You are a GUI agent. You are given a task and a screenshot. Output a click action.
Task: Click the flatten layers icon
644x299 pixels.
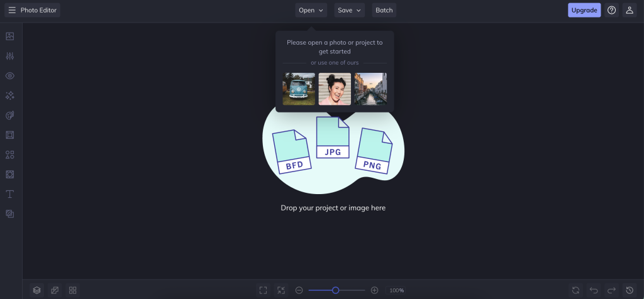[55, 290]
